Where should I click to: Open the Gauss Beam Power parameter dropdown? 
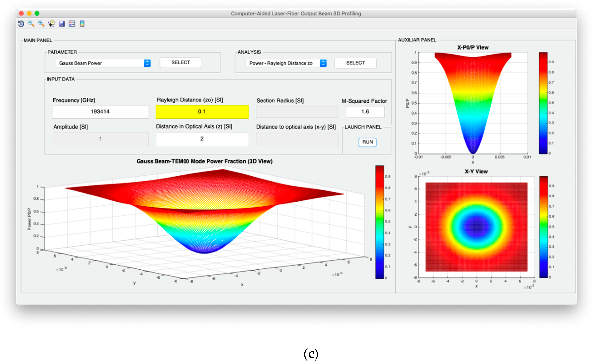click(103, 63)
